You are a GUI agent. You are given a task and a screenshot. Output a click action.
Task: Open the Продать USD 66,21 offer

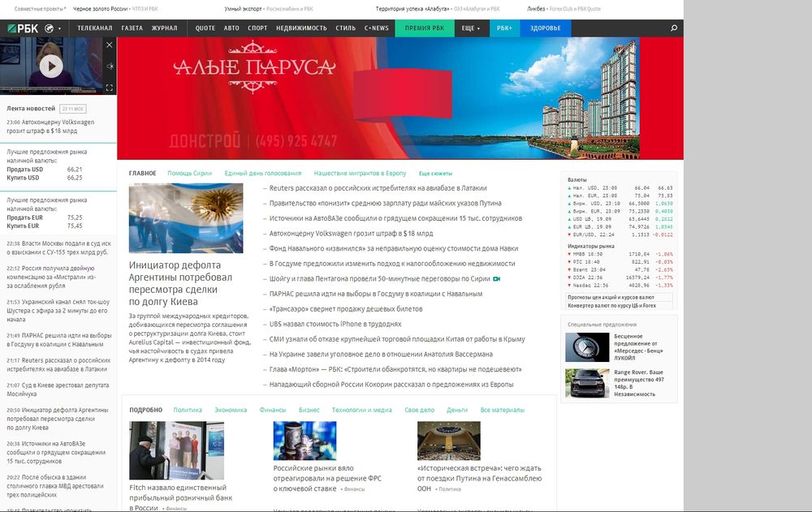pyautogui.click(x=45, y=170)
